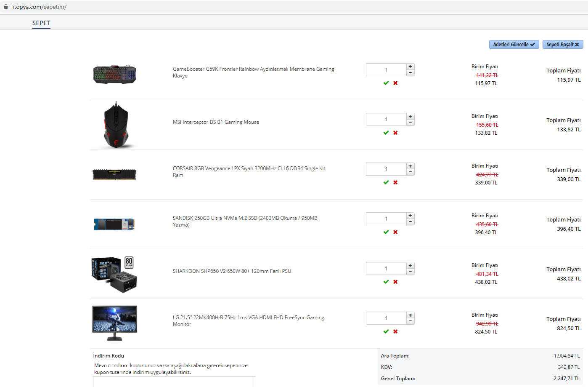Focus quantity field for MSI mouse
Screen dimensions: 588x387
click(386, 120)
